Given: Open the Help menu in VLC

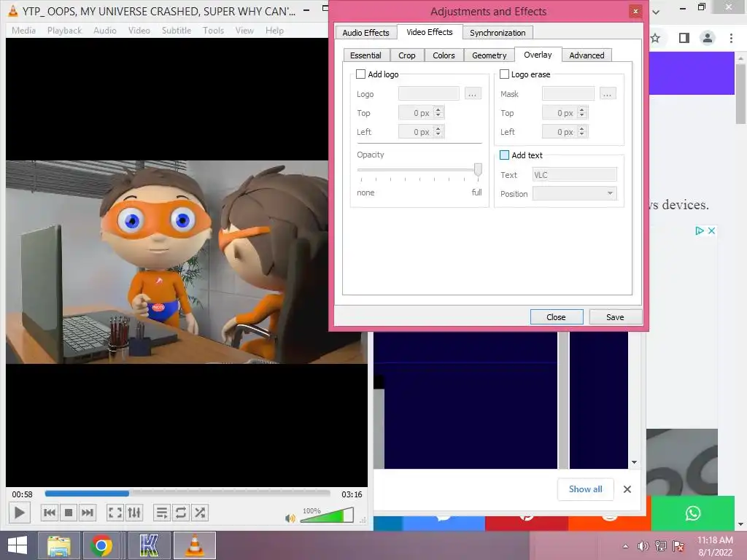Looking at the screenshot, I should tap(274, 31).
